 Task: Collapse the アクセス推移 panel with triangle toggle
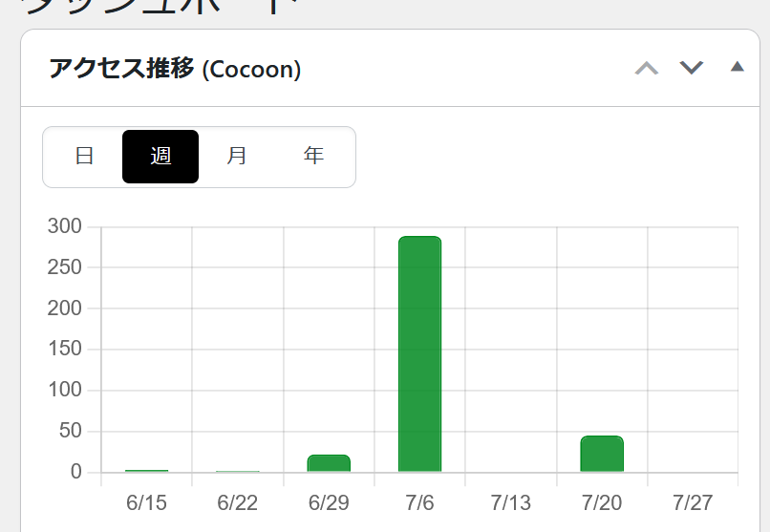tap(738, 66)
